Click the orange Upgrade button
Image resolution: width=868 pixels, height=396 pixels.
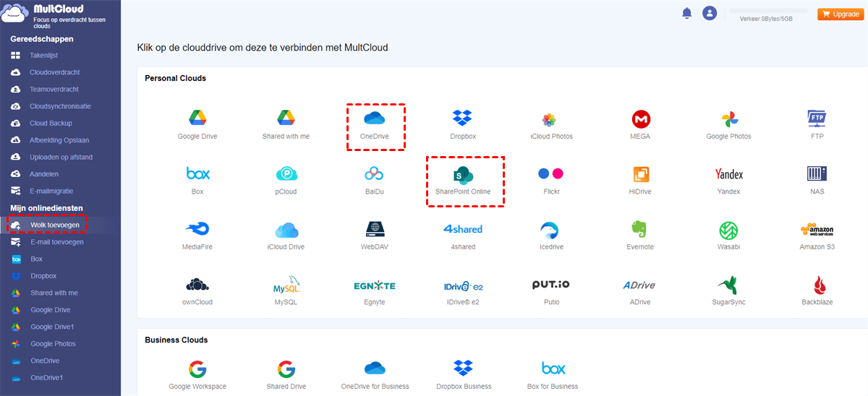[x=839, y=14]
